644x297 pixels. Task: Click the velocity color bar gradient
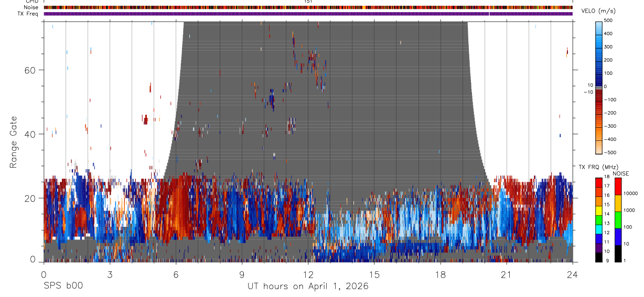pyautogui.click(x=599, y=86)
